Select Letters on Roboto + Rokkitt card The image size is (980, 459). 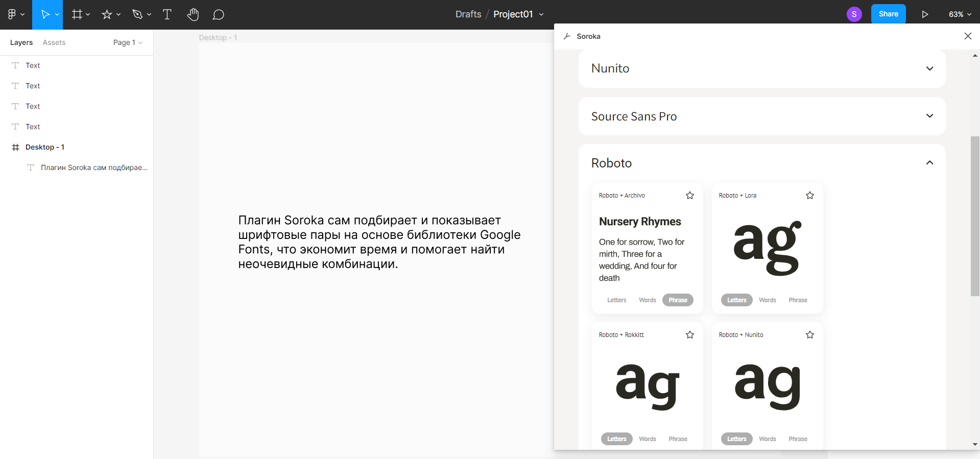coord(616,439)
